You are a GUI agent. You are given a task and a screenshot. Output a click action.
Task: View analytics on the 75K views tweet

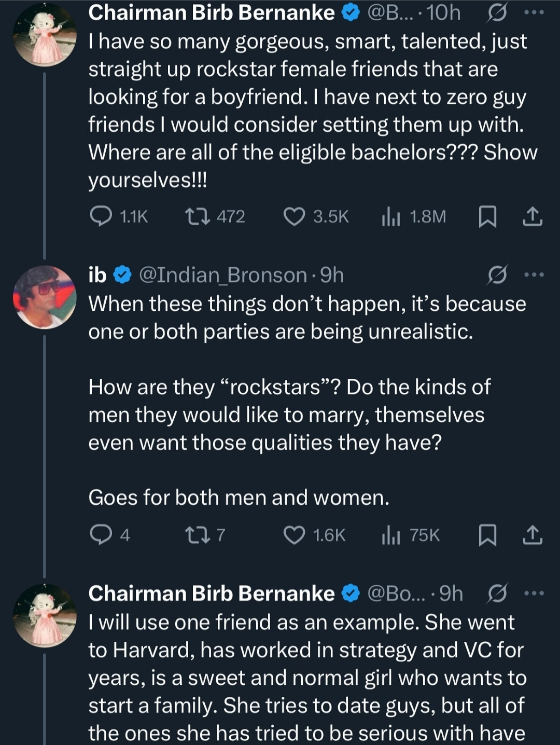[391, 534]
